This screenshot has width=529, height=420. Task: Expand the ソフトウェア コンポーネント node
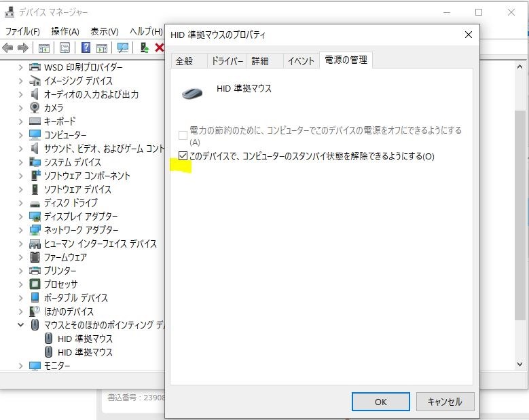pyautogui.click(x=20, y=176)
